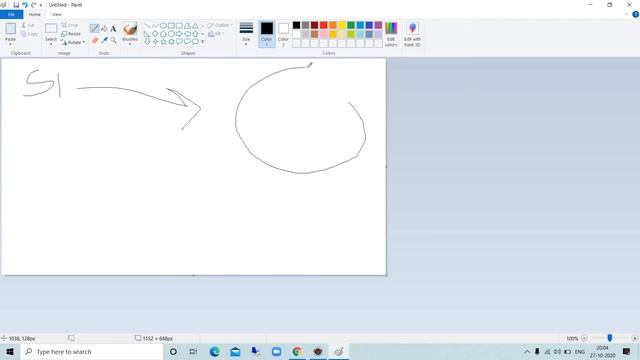Open the File menu
640x360 pixels.
[11, 14]
